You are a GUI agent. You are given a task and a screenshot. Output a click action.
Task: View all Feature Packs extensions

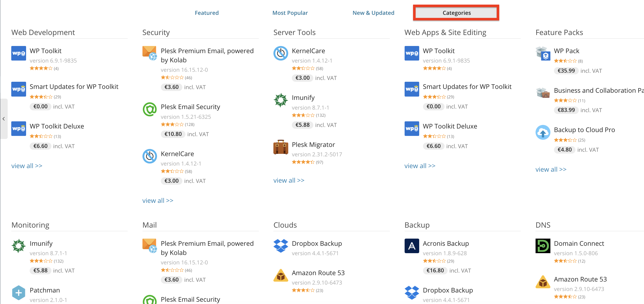[551, 169]
